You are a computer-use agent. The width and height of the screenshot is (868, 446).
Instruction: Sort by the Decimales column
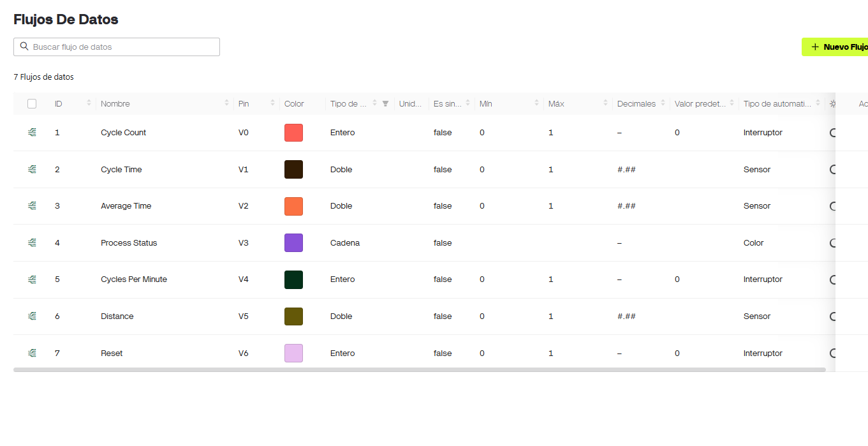pos(663,103)
